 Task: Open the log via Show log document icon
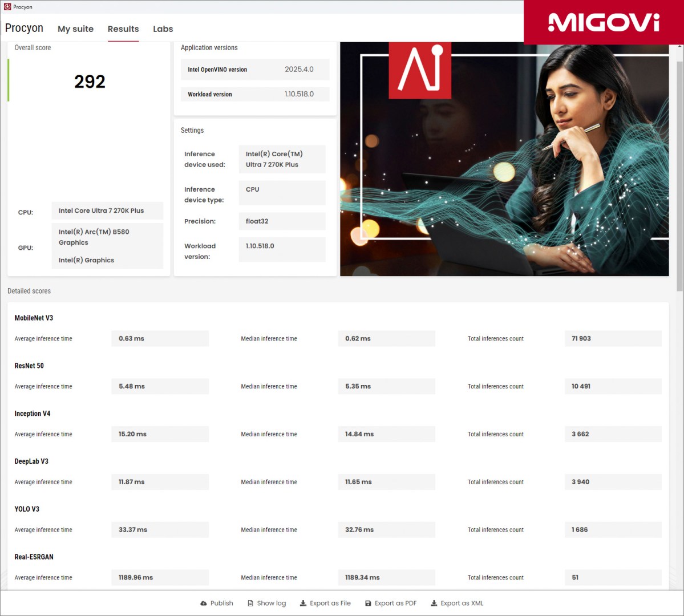coord(250,603)
